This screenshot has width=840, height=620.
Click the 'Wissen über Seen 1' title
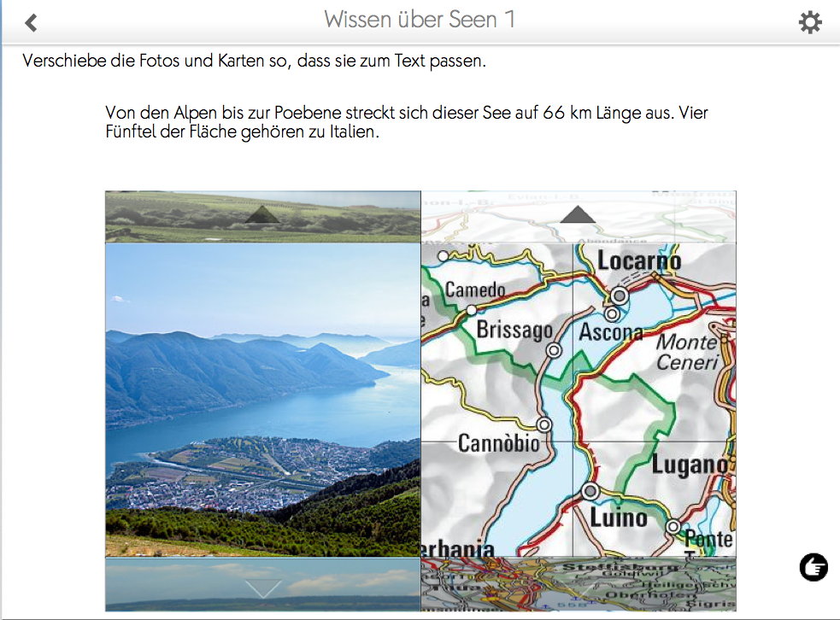click(420, 20)
